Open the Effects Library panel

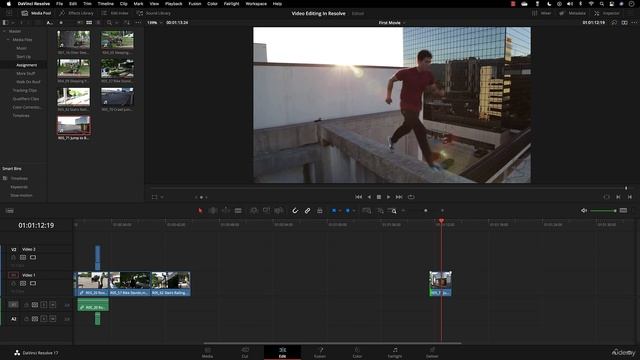pos(76,13)
